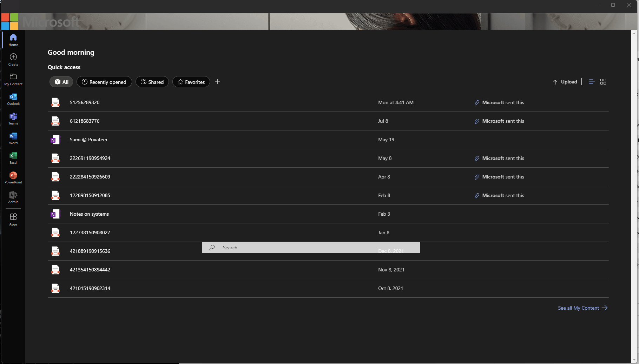Launch Teams from the sidebar

13,119
